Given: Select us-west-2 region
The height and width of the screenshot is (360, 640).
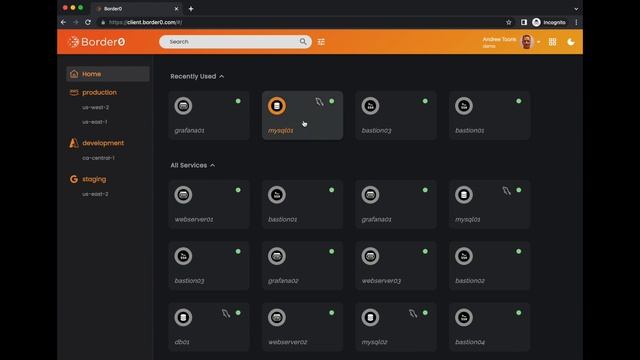Looking at the screenshot, I should pos(96,107).
